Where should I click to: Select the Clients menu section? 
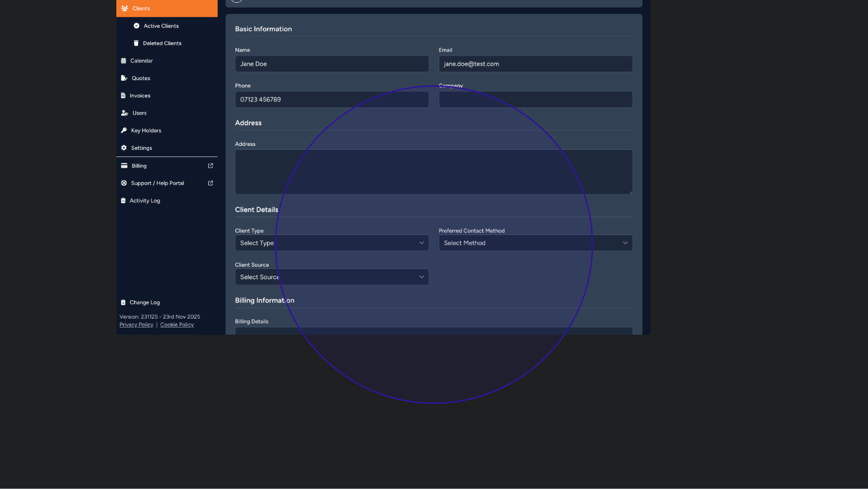click(x=141, y=8)
